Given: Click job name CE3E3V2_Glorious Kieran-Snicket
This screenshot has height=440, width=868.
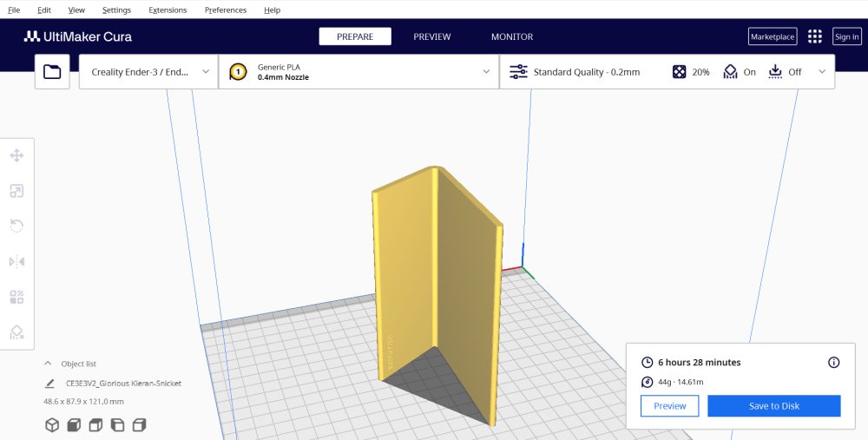Looking at the screenshot, I should click(123, 383).
